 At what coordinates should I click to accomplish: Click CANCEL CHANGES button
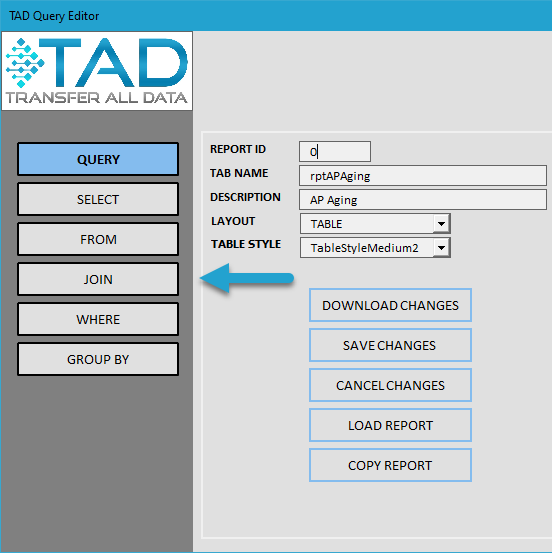point(390,385)
